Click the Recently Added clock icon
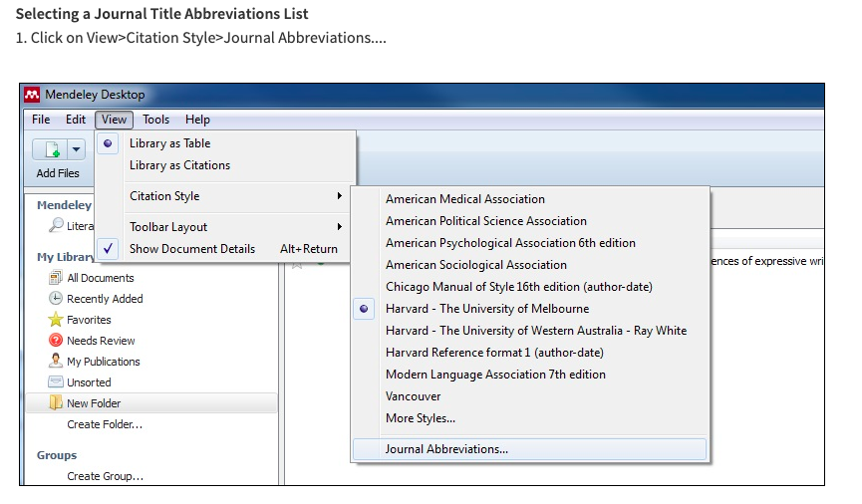This screenshot has height=504, width=862. (x=56, y=299)
